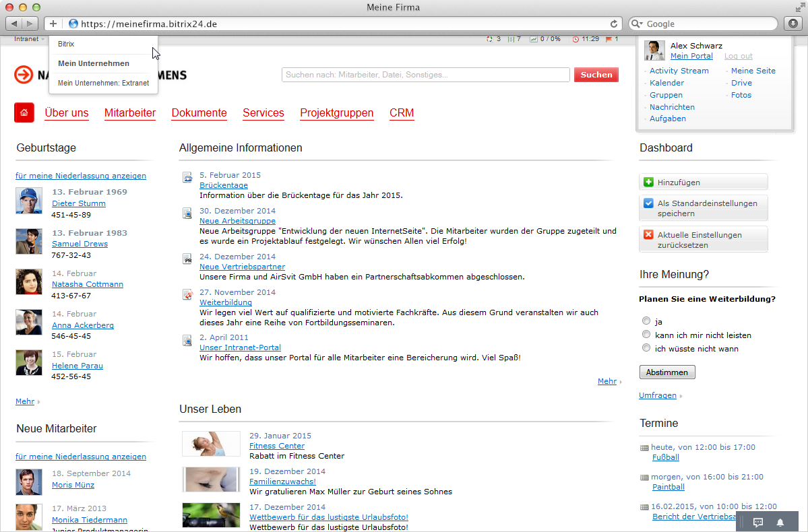This screenshot has width=808, height=532.
Task: Open the Über uns navigation tab
Action: click(x=67, y=112)
